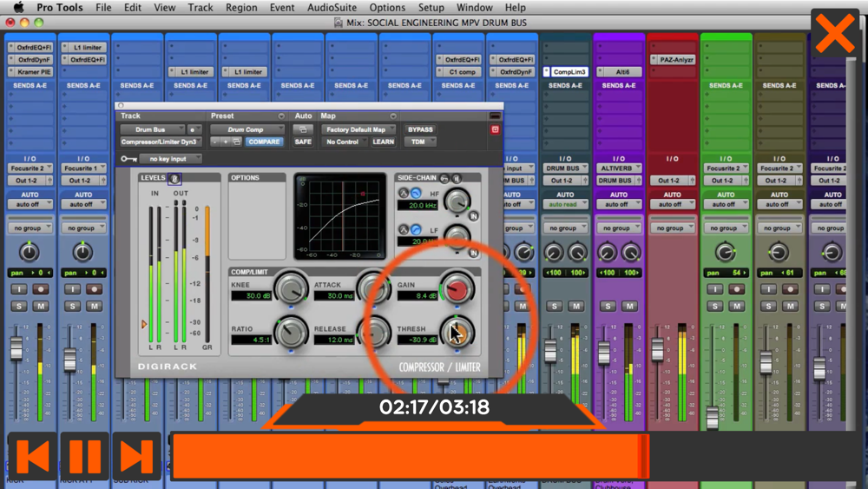Screen dimensions: 868x489
Task: Open the Track menu
Action: [x=201, y=7]
